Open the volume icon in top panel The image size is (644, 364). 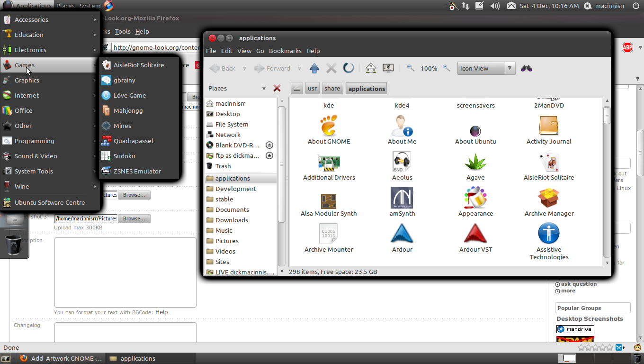[x=495, y=6]
